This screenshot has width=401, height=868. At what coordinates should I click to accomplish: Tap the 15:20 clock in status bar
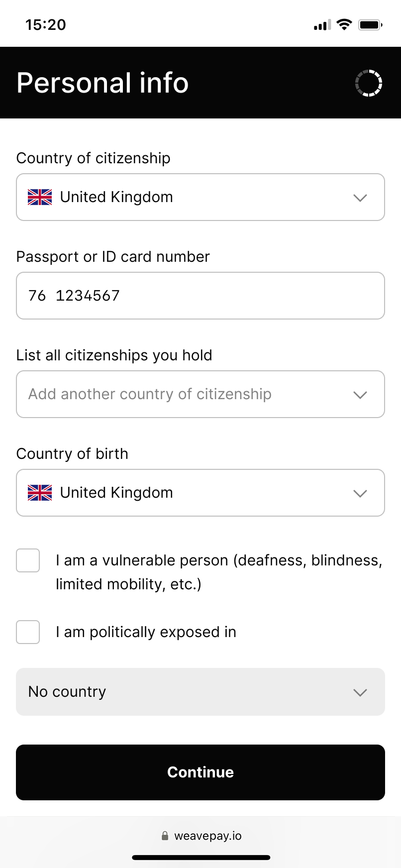[x=46, y=25]
